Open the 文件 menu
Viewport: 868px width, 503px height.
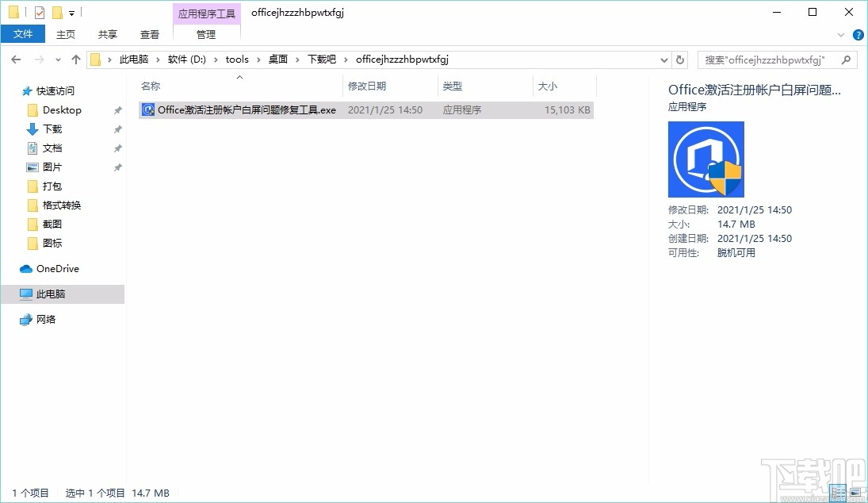click(24, 35)
